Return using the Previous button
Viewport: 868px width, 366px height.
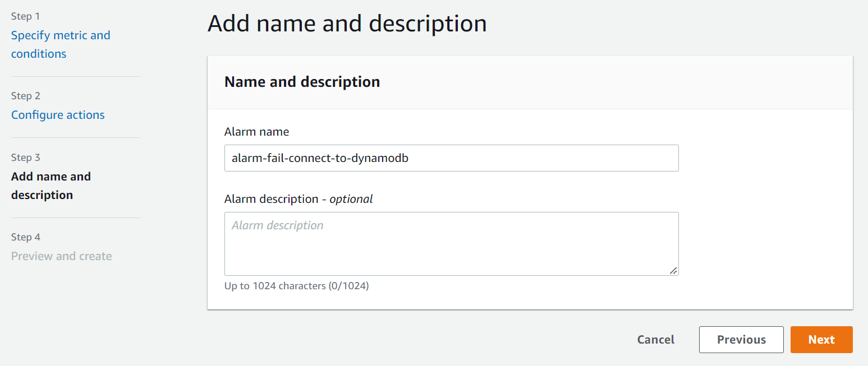click(x=741, y=340)
